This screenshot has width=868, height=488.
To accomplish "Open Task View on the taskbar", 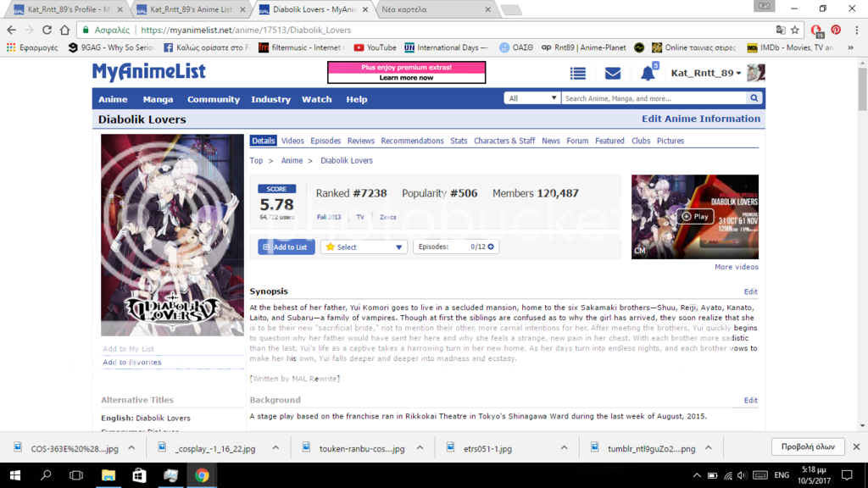I will (x=76, y=475).
